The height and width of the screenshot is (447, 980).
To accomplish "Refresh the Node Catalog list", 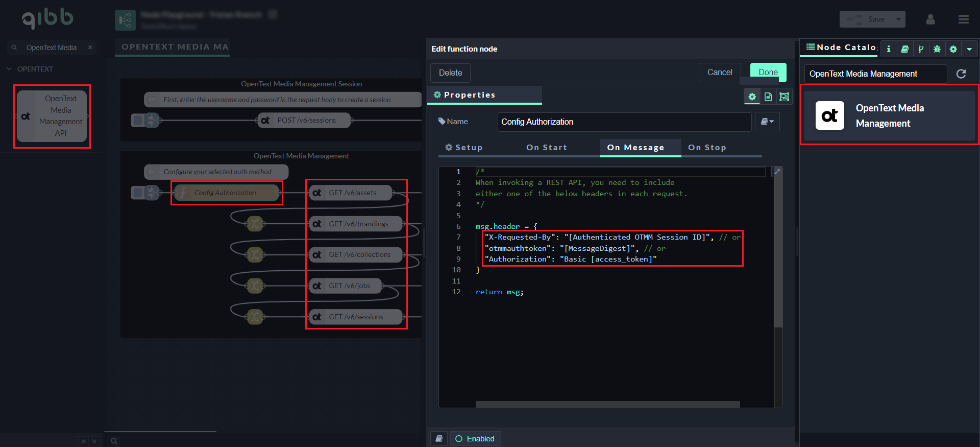I will (961, 74).
